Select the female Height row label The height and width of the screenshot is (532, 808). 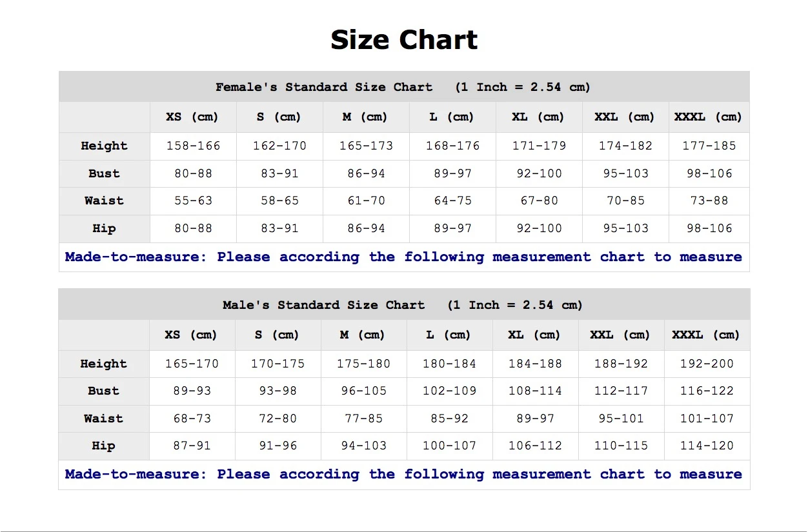[105, 146]
